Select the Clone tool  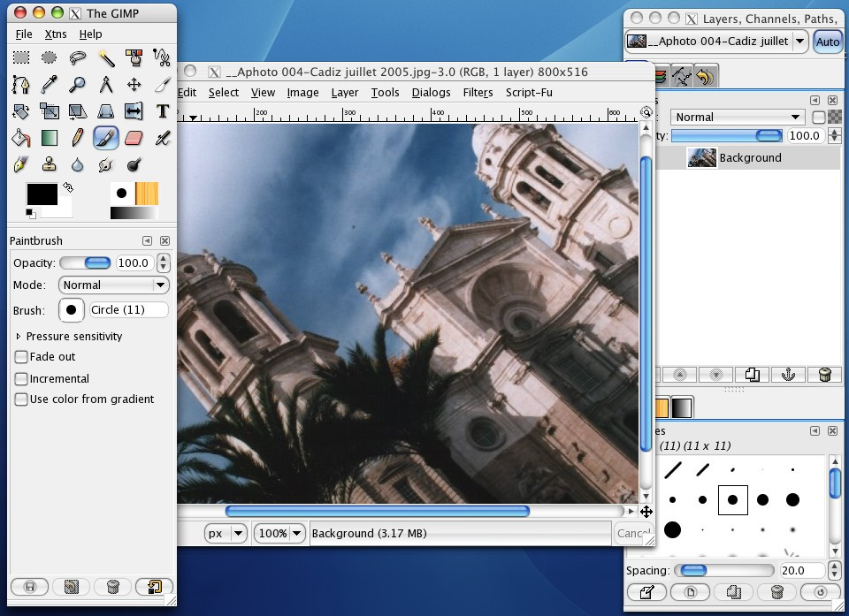point(50,164)
